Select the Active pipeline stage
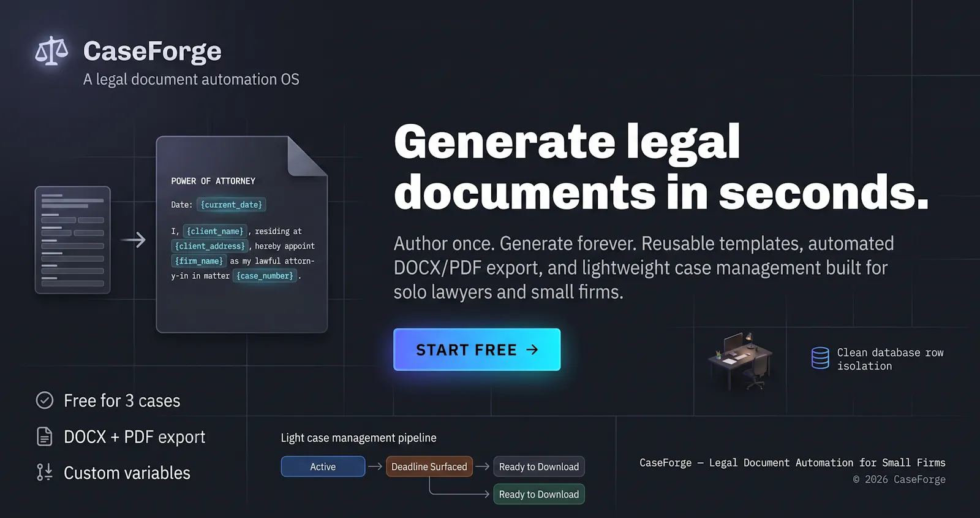980x518 pixels. click(x=323, y=467)
